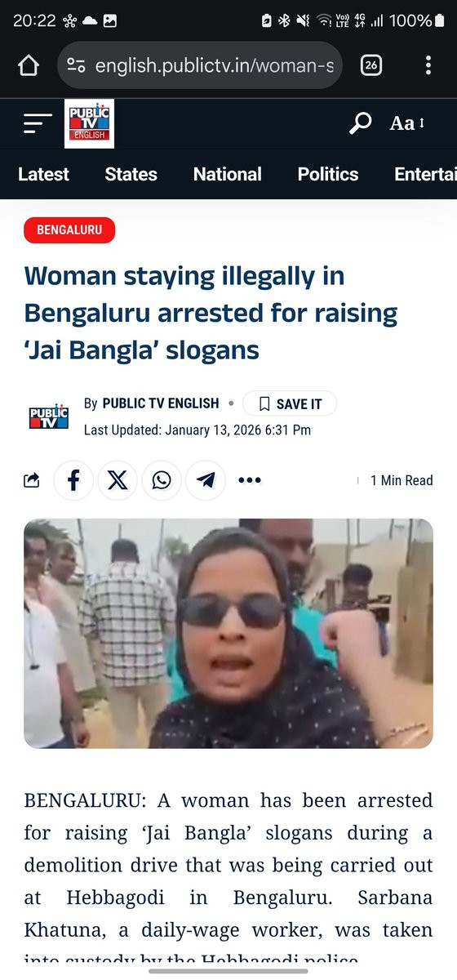Tap the article photo of woman
Screen dimensions: 457x980
coord(228,634)
